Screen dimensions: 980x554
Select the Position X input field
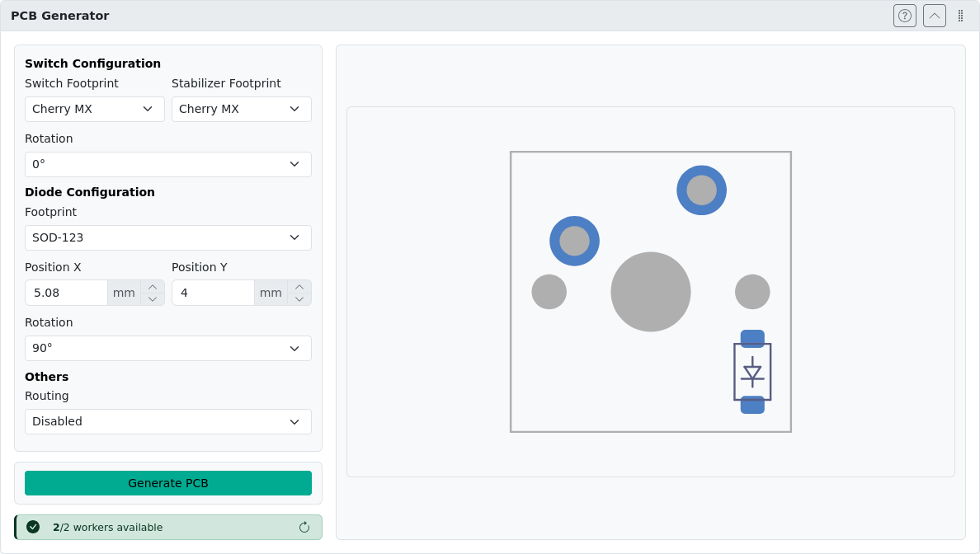coord(66,292)
